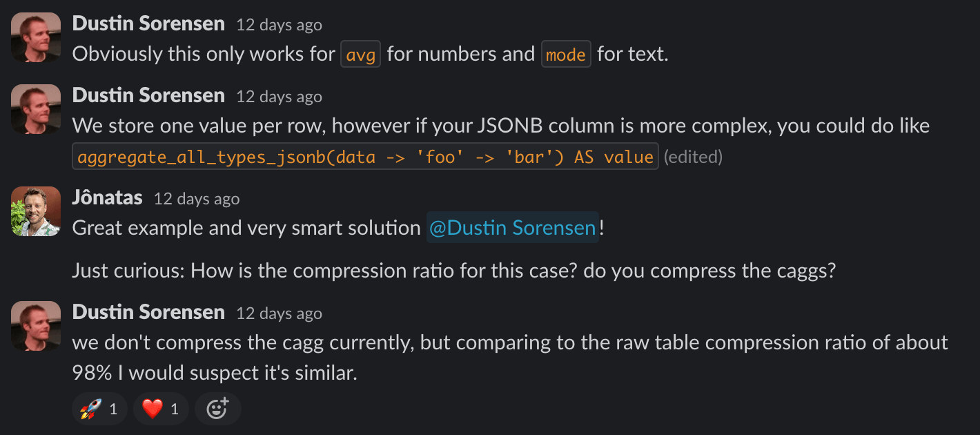Open the @Dustin Sorensen mention
The width and height of the screenshot is (980, 435).
[512, 228]
